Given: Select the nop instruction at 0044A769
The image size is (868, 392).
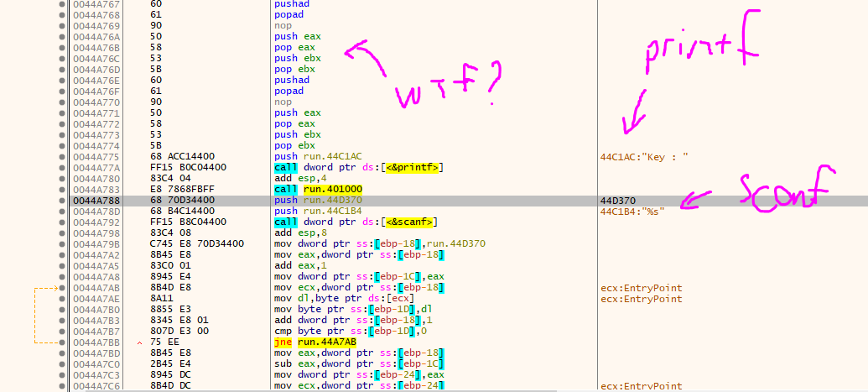Looking at the screenshot, I should [x=283, y=25].
